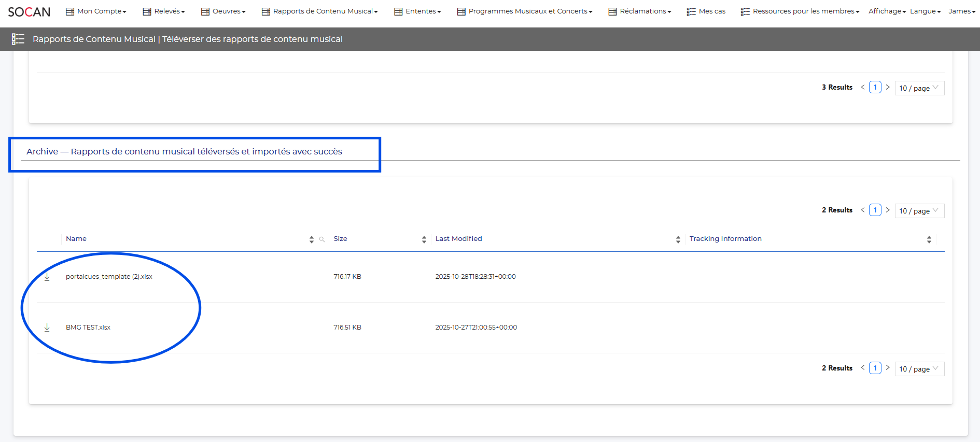Select page 1 in bottom archive pagination

[875, 368]
